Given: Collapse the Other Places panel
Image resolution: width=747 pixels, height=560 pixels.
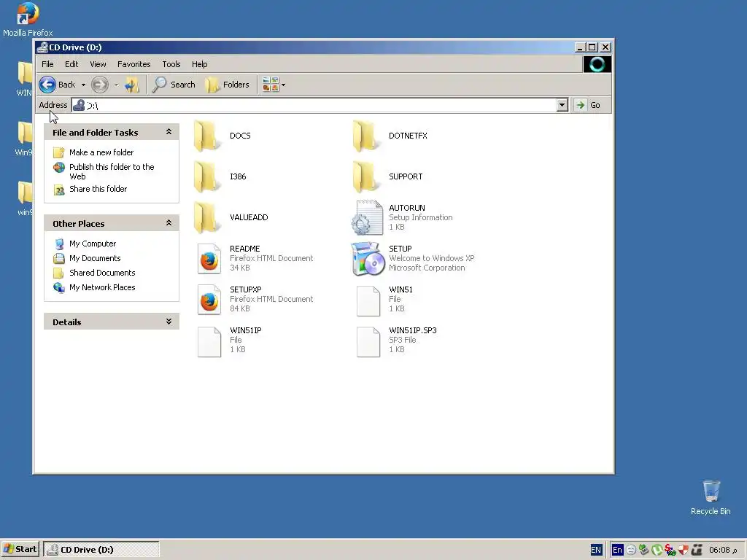Looking at the screenshot, I should [x=169, y=223].
